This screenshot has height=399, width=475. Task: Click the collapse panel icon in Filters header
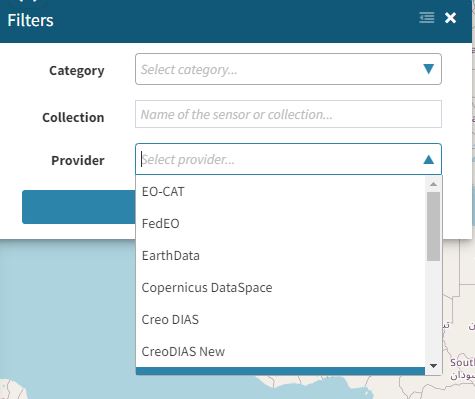tap(427, 17)
